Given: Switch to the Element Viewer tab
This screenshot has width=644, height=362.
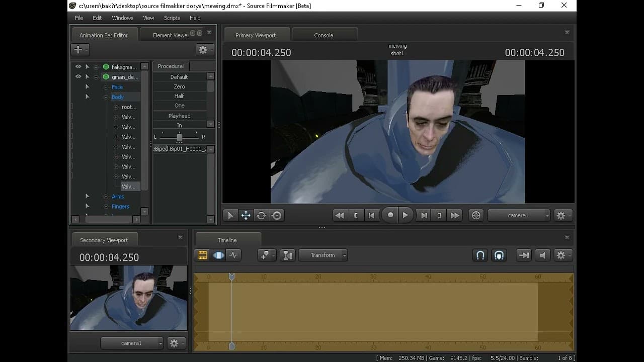Looking at the screenshot, I should coord(171,35).
